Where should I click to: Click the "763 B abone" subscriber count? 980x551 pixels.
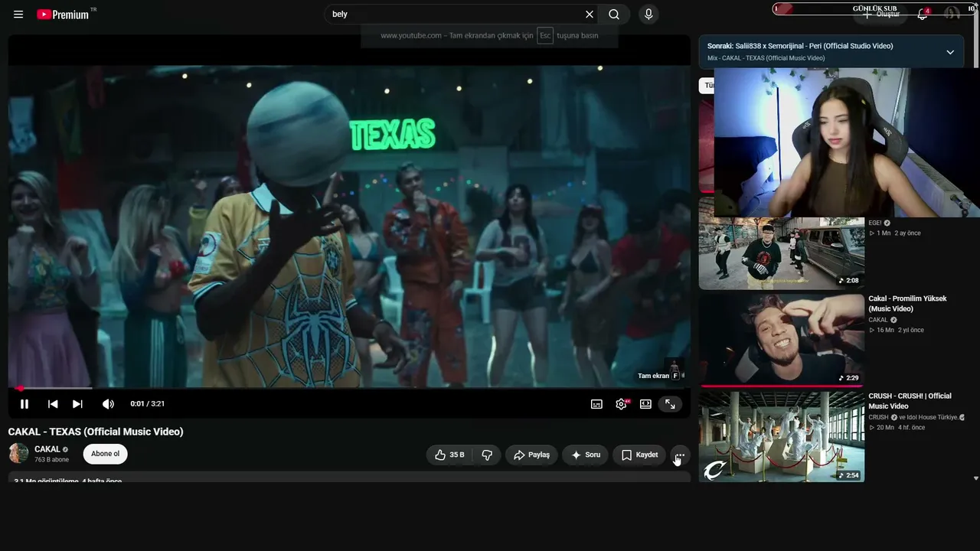51,460
